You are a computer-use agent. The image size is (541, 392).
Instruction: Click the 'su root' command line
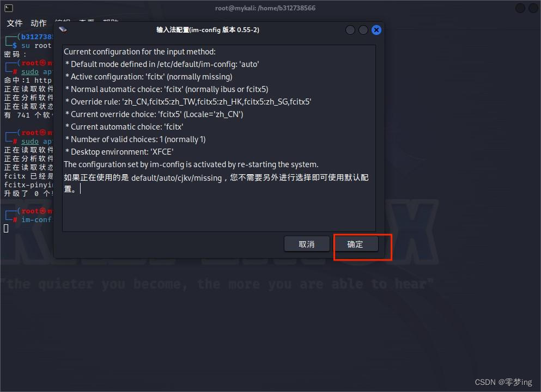click(36, 46)
